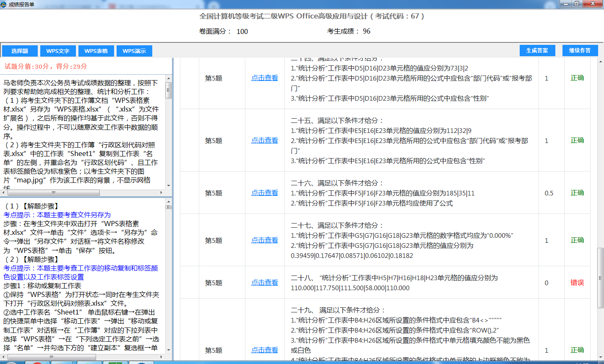Open 点击查看 link for item 二十五
This screenshot has height=364, width=604.
[x=265, y=140]
